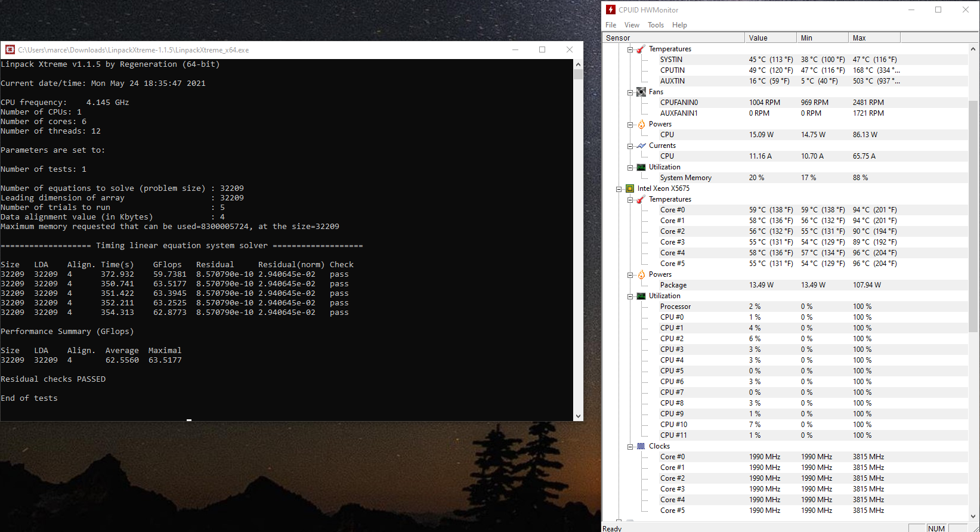Collapse the Clocks tree node

click(630, 446)
